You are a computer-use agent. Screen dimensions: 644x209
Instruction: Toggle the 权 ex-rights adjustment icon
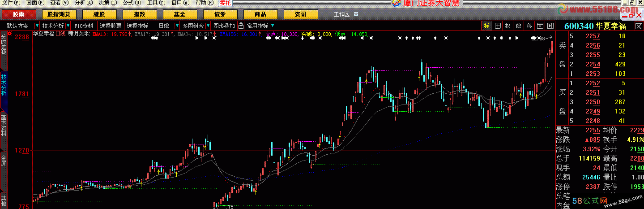508,26
